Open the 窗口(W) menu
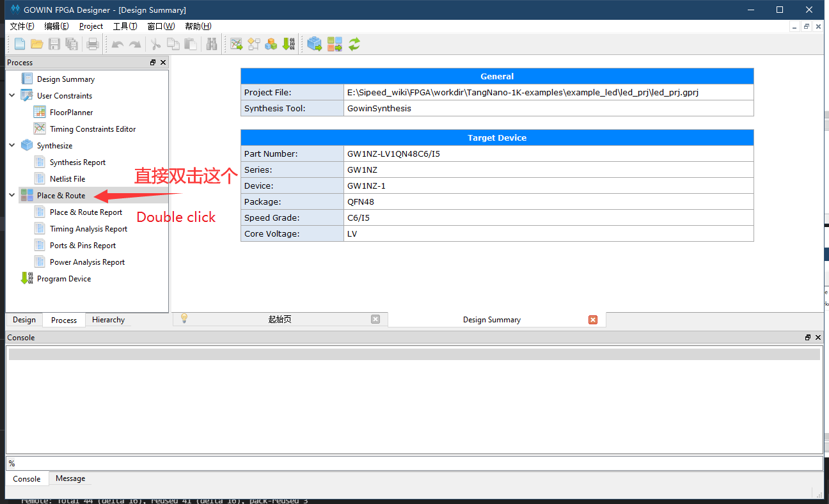 (x=161, y=26)
